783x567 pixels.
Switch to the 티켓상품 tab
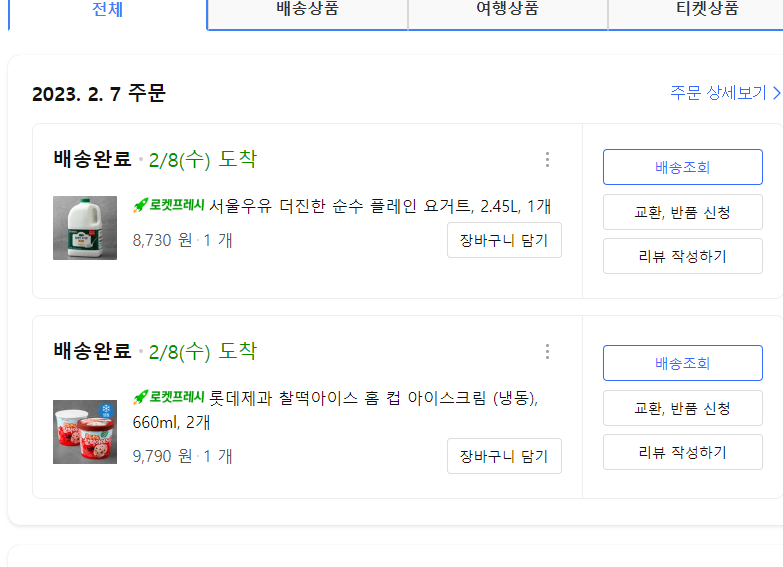[x=707, y=10]
